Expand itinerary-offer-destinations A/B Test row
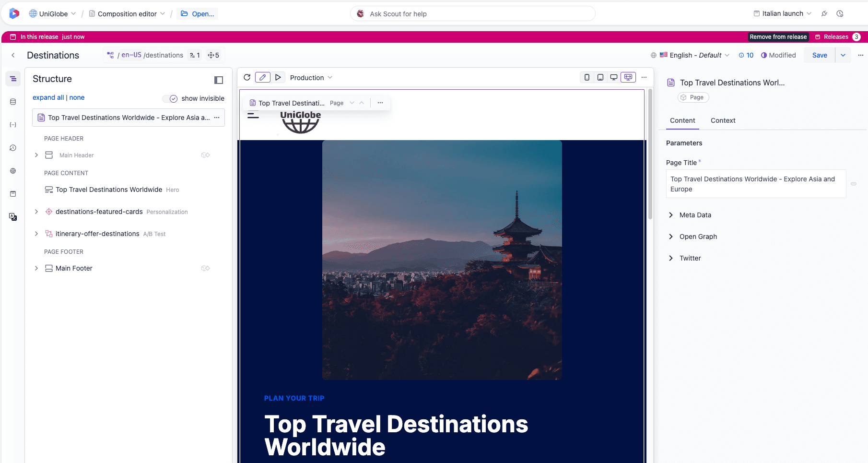This screenshot has width=868, height=463. pos(36,234)
